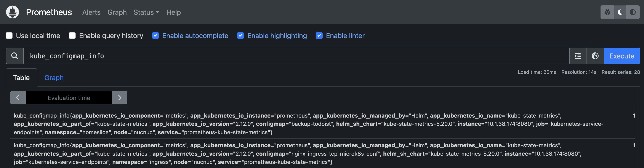
Task: Select the backup-todoist configmap result row
Action: pos(322,124)
